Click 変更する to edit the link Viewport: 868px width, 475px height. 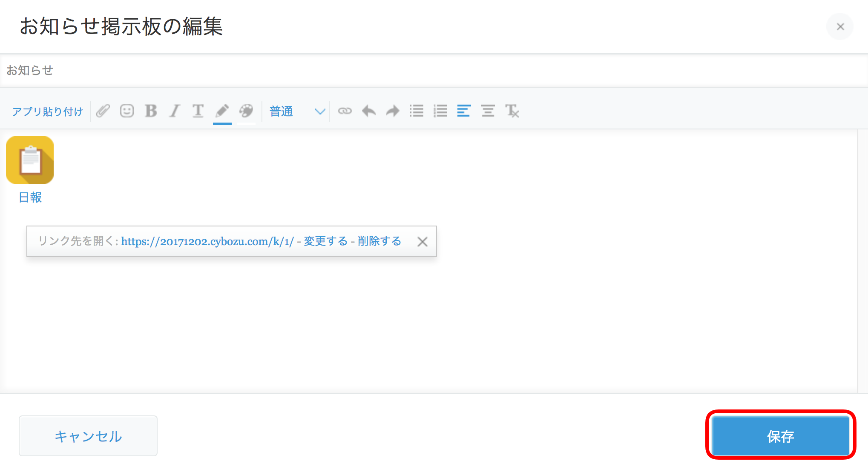point(326,241)
